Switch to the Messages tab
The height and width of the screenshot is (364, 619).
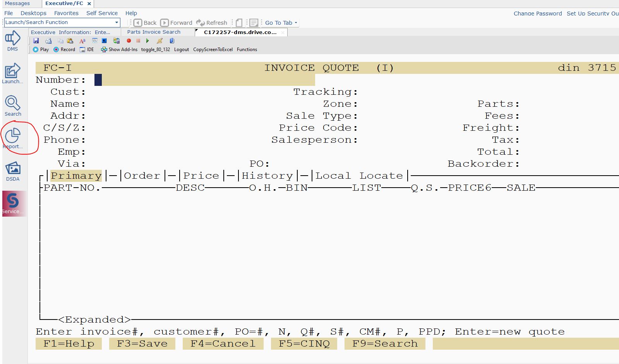[x=17, y=3]
